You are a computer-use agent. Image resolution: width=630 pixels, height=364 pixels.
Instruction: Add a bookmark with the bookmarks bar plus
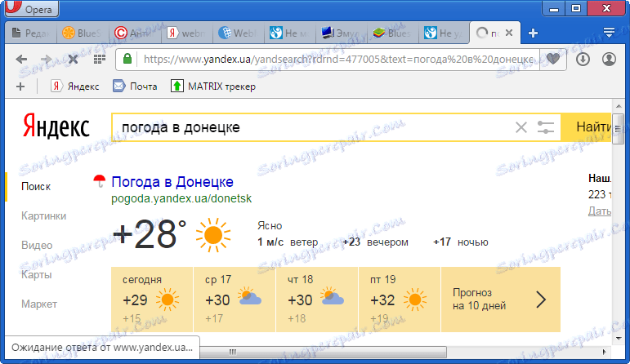(20, 87)
